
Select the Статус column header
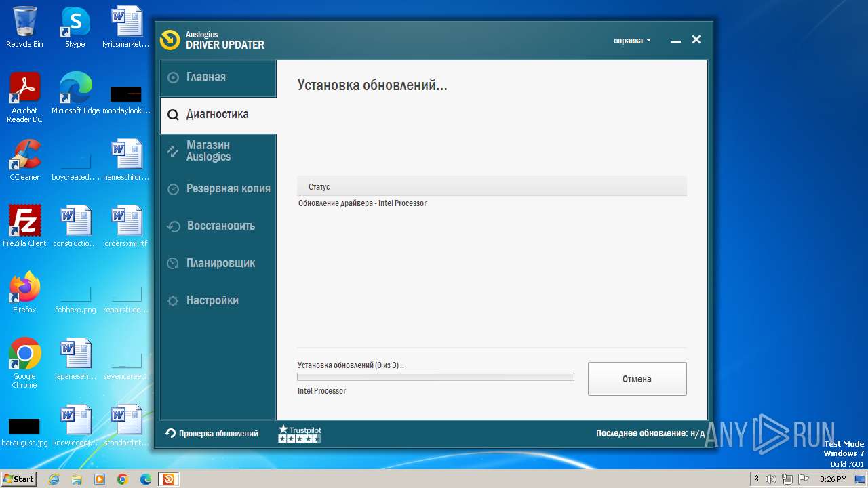coord(492,186)
